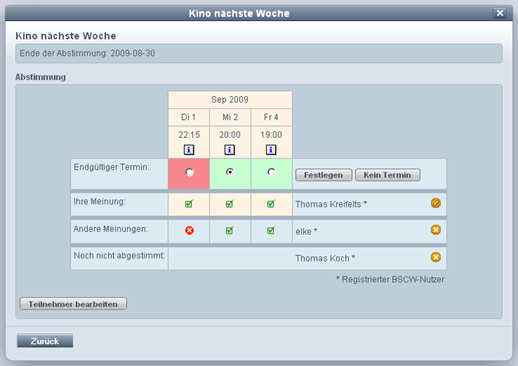Select Mi 2 as final date radio
The image size is (518, 366).
click(230, 172)
